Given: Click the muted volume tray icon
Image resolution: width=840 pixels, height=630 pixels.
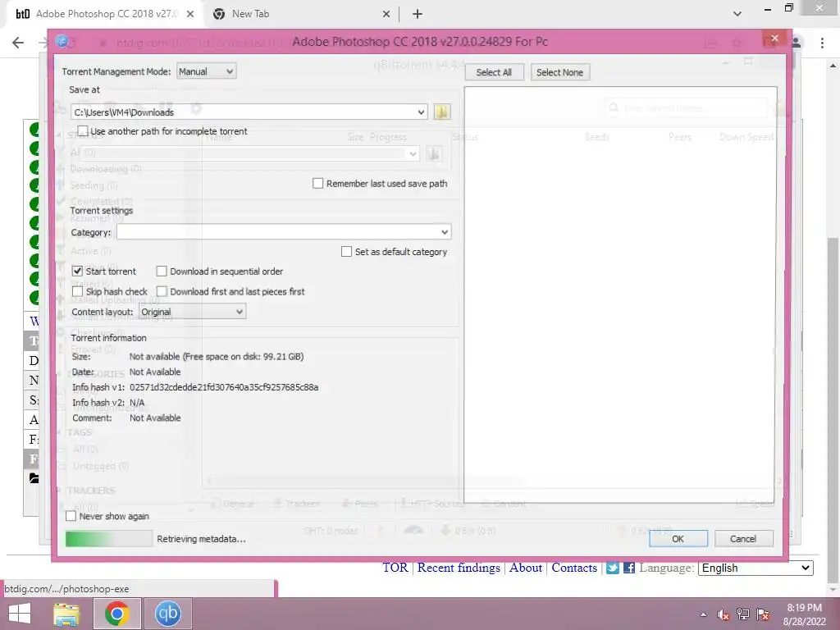Looking at the screenshot, I should (724, 614).
